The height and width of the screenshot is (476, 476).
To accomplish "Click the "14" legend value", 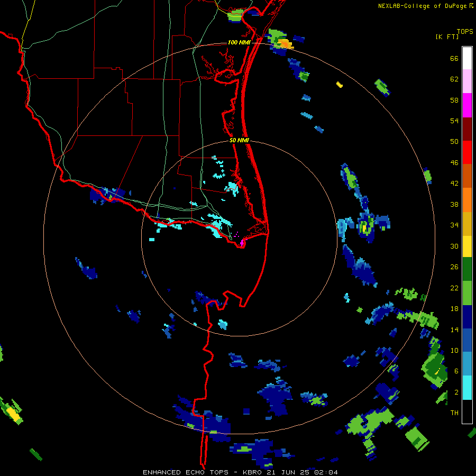I will [454, 329].
